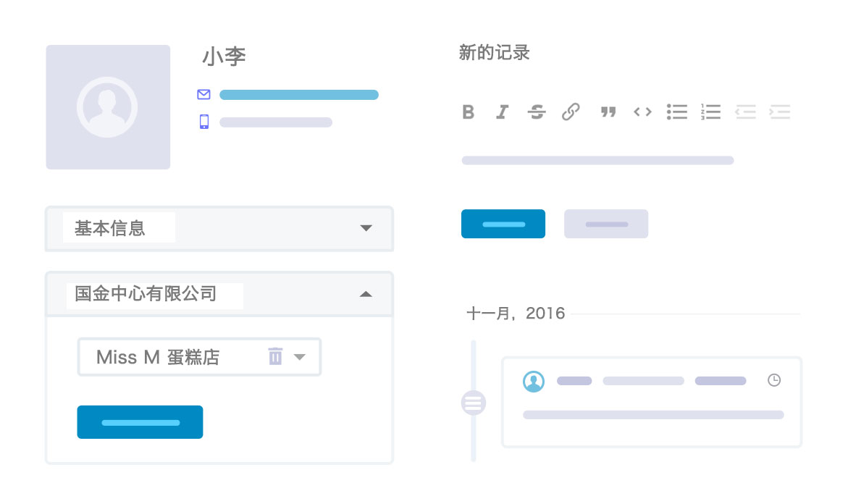Click the timeline marker with lines icon
The width and height of the screenshot is (848, 504).
(473, 403)
